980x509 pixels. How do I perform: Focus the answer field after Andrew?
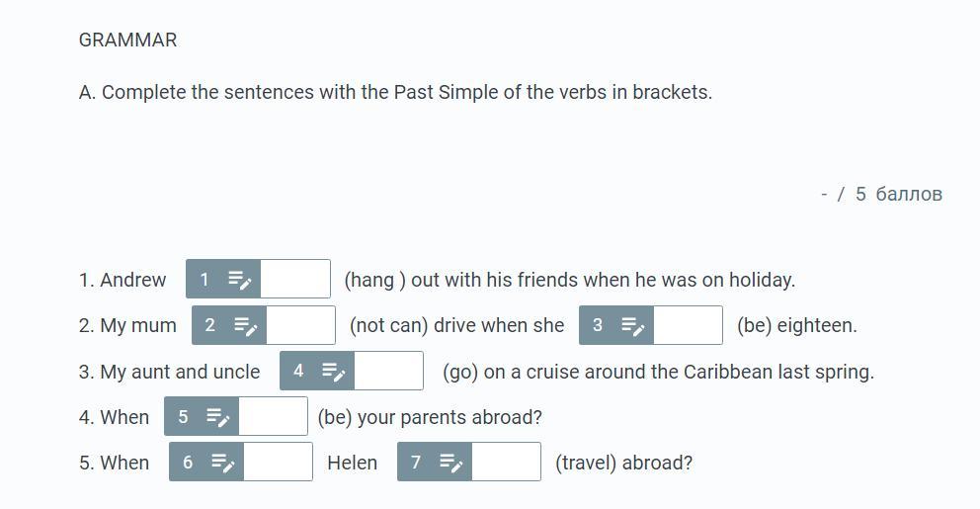point(295,279)
